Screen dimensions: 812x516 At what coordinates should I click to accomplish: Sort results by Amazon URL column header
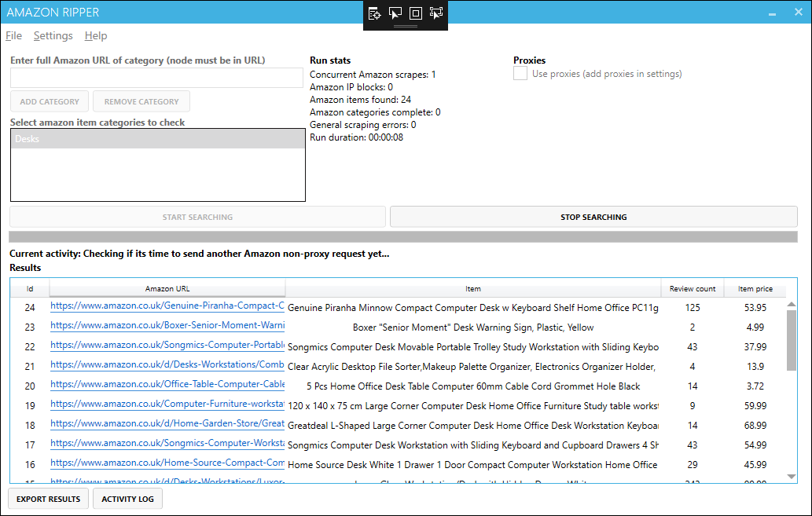167,289
